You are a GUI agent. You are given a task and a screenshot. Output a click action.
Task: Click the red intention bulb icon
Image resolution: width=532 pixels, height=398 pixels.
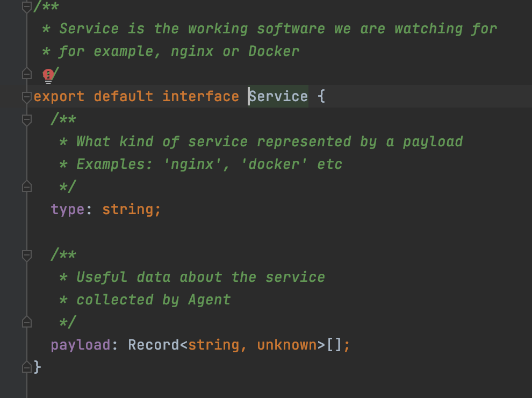[48, 76]
